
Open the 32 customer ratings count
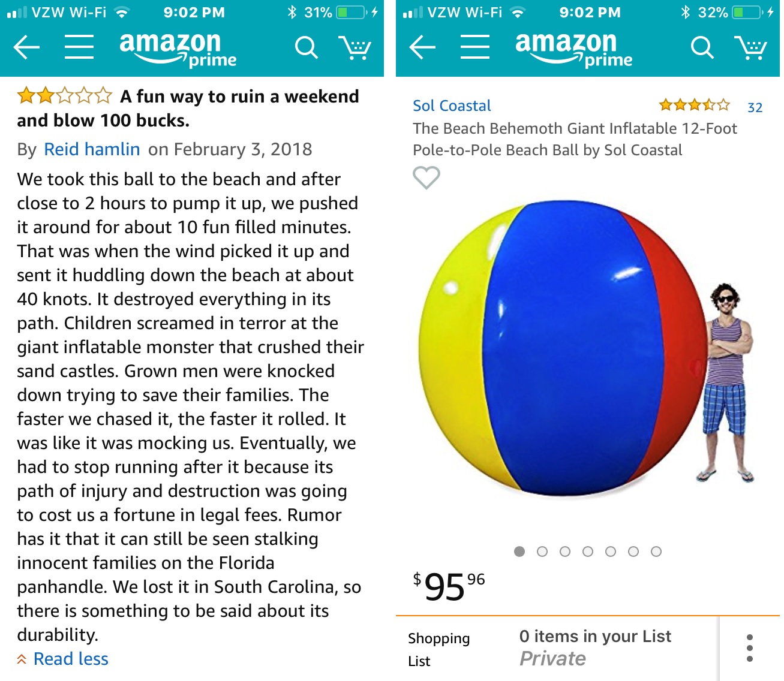(x=755, y=107)
